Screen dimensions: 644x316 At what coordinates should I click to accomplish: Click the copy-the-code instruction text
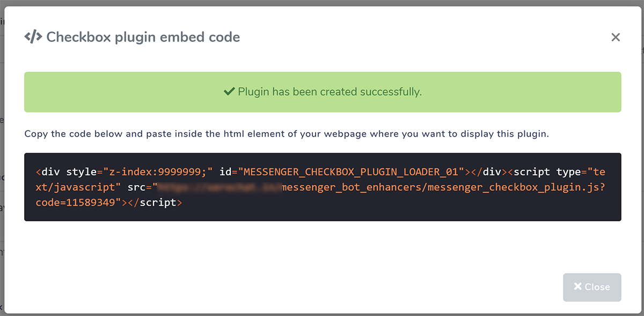287,134
